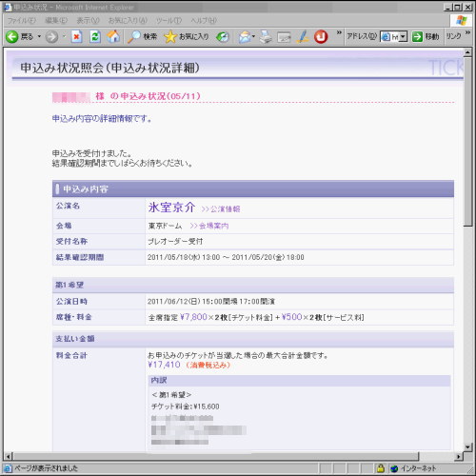Image resolution: width=476 pixels, height=476 pixels.
Task: Click the Edit pencil toolbar icon
Action: coord(303,36)
